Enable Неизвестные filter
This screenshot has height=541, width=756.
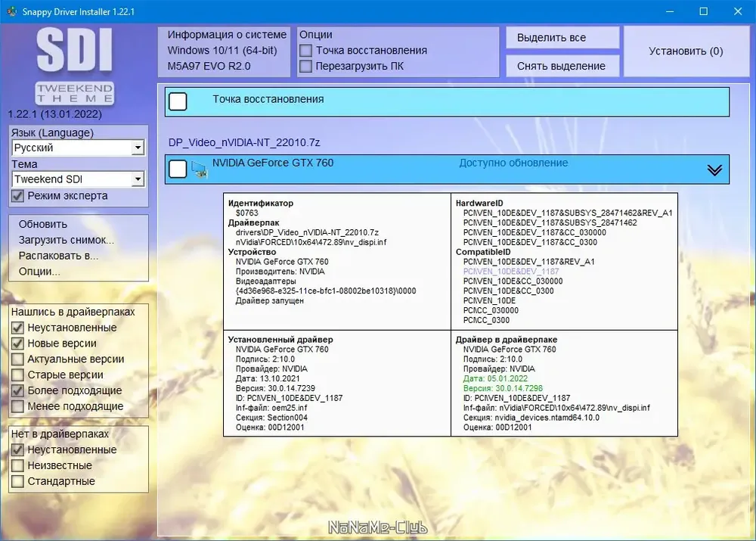tap(17, 465)
